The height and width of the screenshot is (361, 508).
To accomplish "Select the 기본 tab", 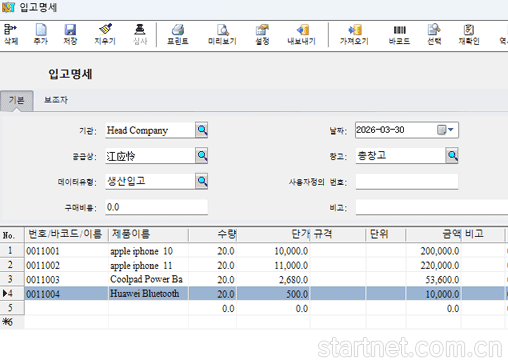I will pyautogui.click(x=17, y=100).
